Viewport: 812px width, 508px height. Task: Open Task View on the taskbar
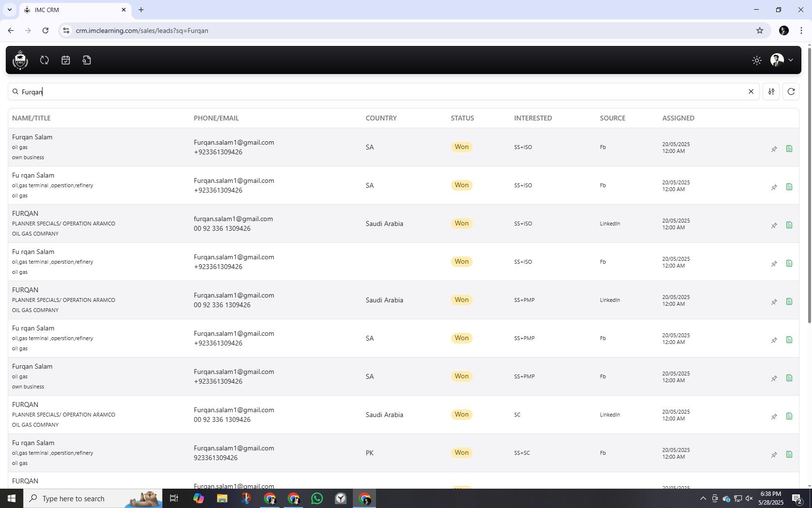point(174,498)
